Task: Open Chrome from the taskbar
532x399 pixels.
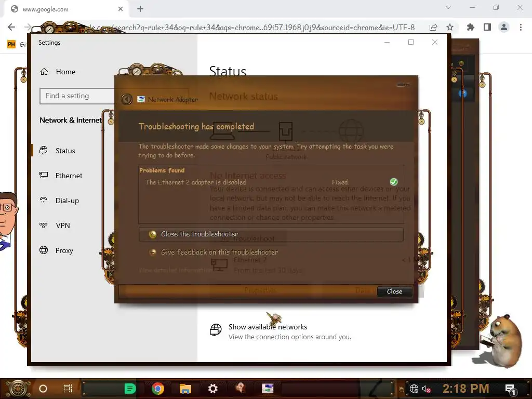Action: (x=158, y=389)
